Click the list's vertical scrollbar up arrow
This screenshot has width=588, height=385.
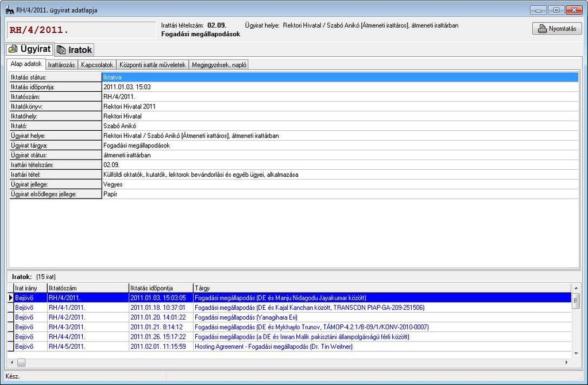point(576,288)
